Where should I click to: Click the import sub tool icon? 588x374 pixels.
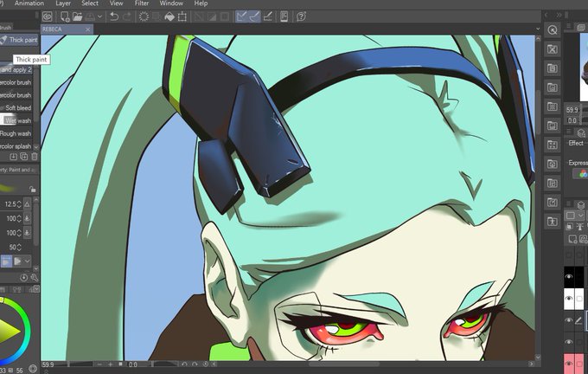click(x=13, y=157)
